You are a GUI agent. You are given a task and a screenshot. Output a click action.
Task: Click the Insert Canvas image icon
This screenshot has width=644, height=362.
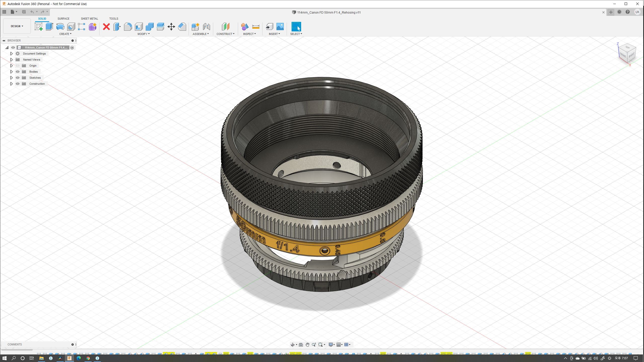(x=280, y=27)
